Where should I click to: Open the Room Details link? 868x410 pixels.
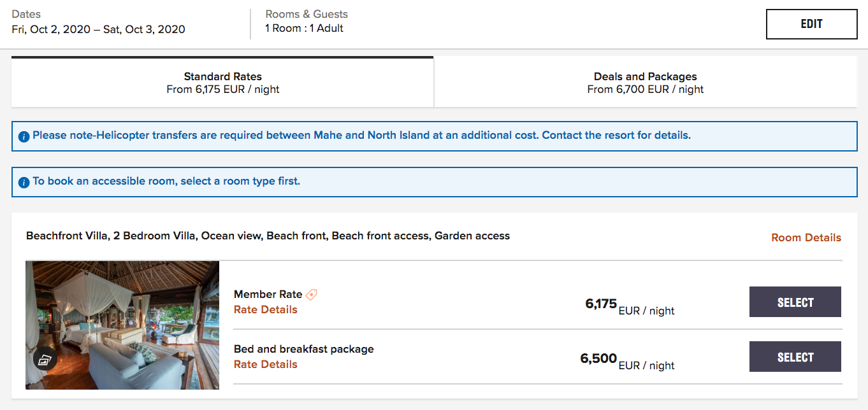[x=806, y=237]
